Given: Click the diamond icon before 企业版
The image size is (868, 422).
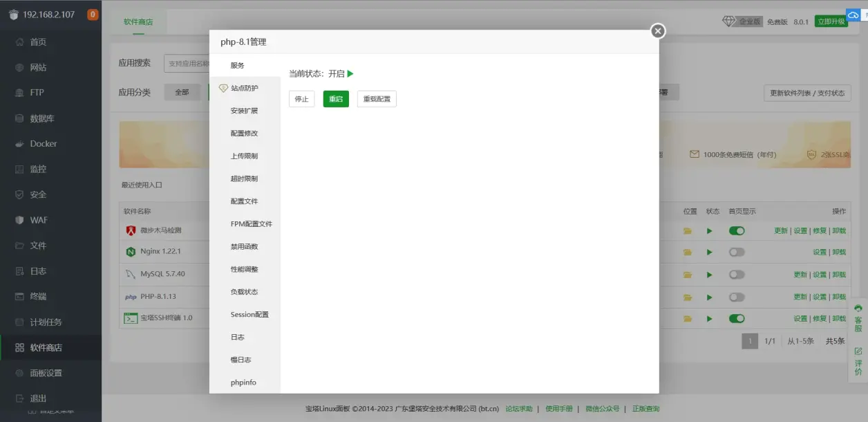Looking at the screenshot, I should pos(729,21).
